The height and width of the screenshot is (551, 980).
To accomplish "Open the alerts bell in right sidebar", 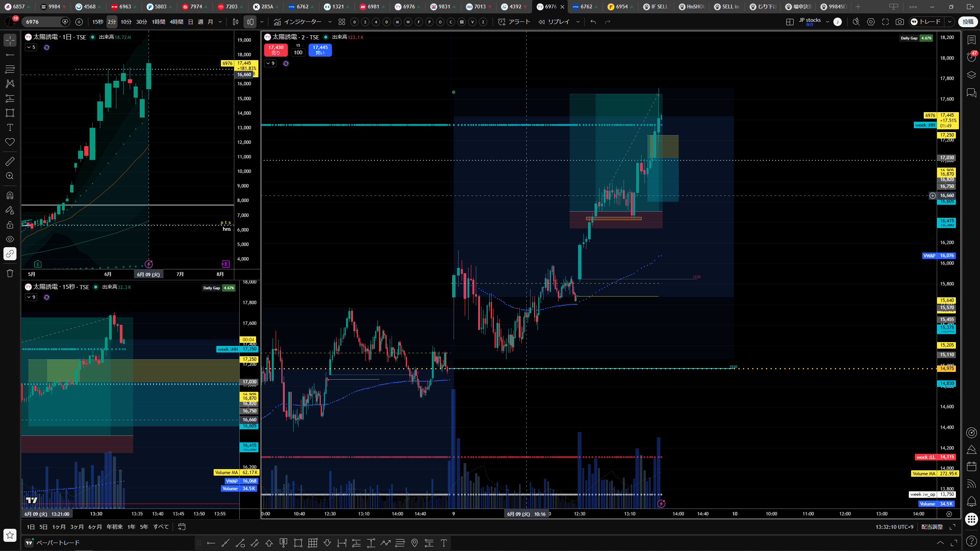I will (x=971, y=501).
